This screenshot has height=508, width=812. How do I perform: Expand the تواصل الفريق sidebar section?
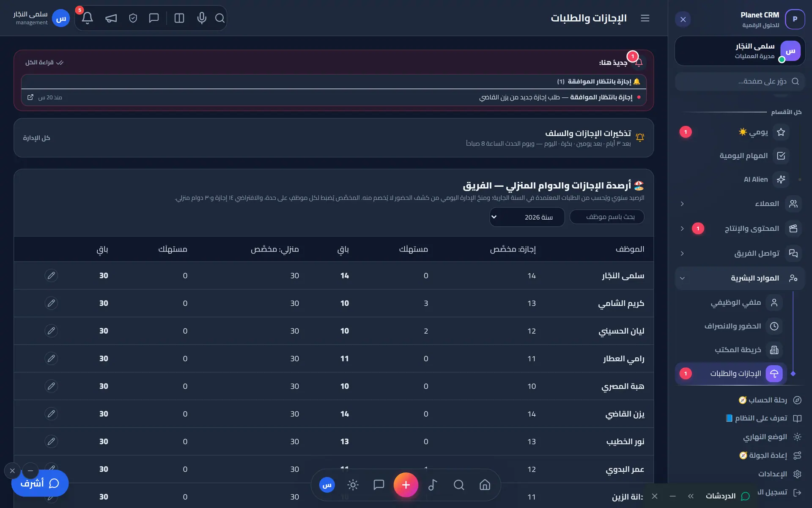tap(740, 253)
